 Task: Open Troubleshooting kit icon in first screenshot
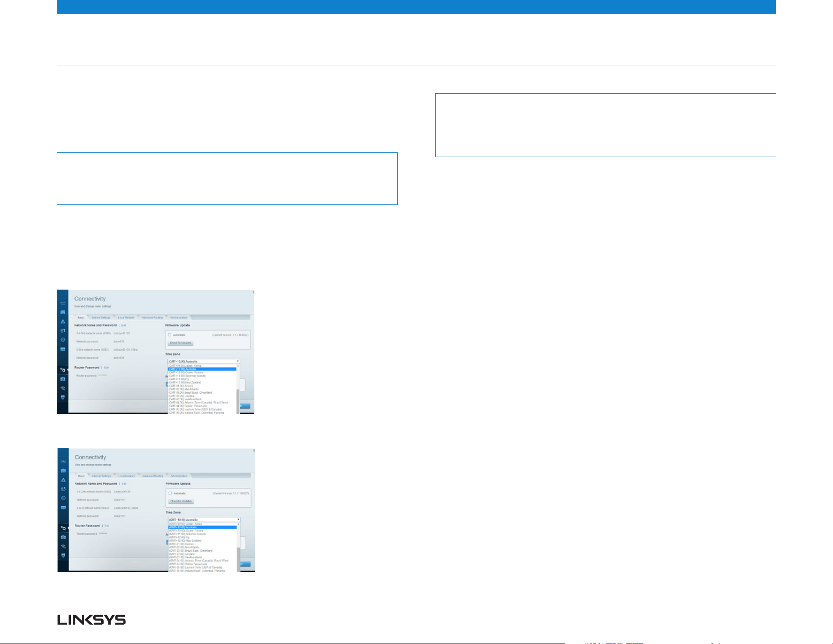tap(63, 379)
